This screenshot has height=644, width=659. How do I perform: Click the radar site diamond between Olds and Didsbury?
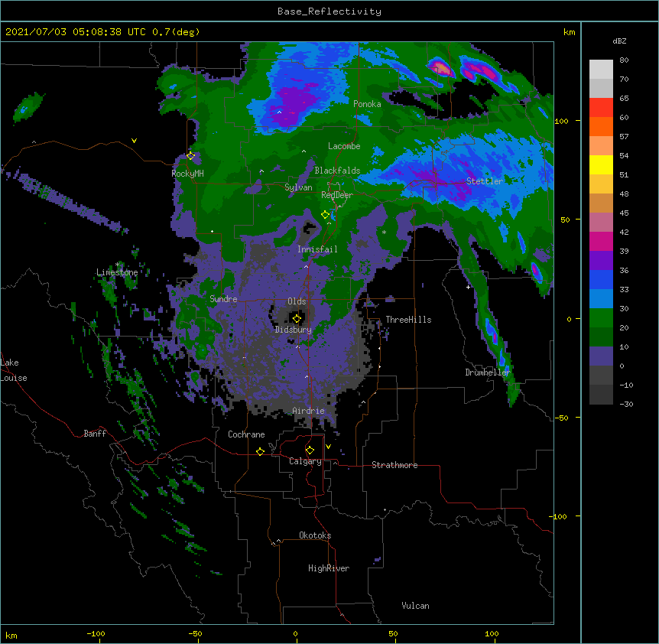(x=297, y=319)
